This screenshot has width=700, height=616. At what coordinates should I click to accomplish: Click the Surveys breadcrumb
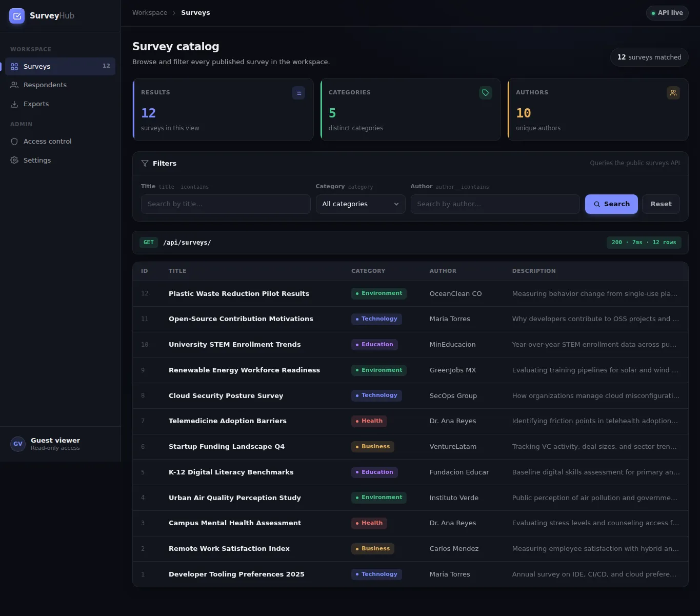(195, 13)
